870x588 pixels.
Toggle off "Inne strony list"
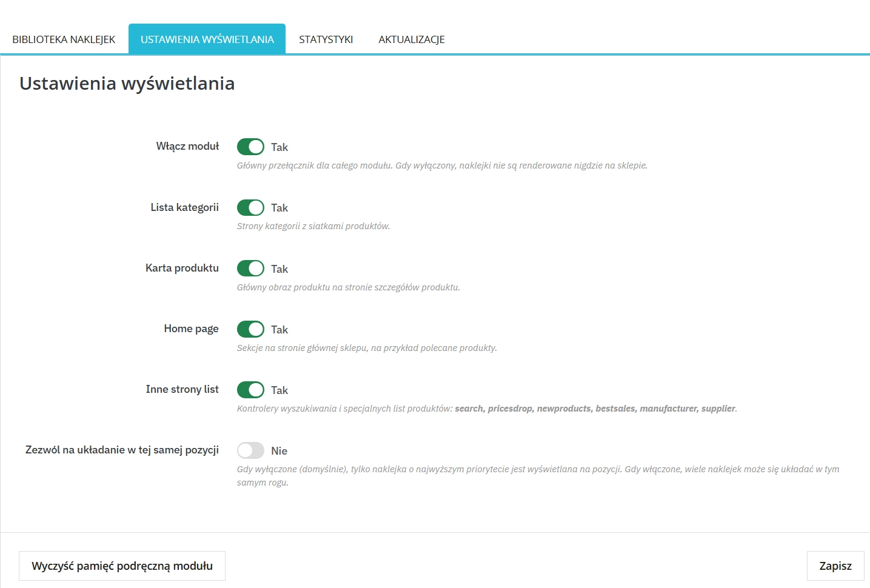point(250,390)
